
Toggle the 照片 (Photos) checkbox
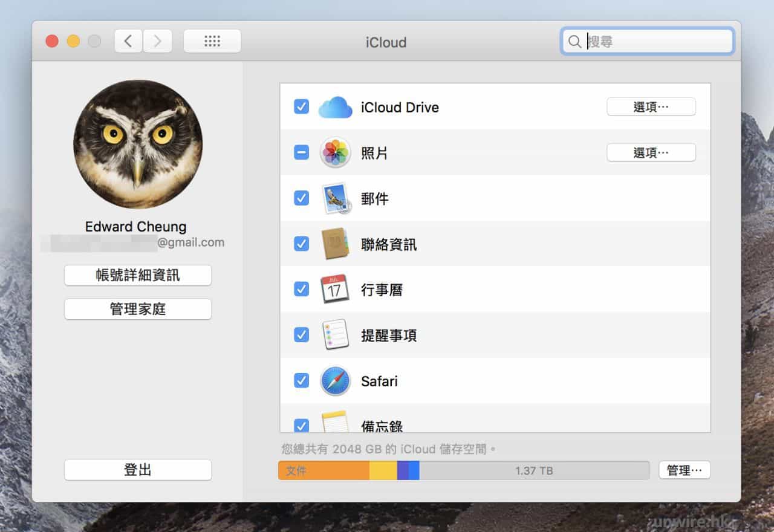click(x=301, y=152)
